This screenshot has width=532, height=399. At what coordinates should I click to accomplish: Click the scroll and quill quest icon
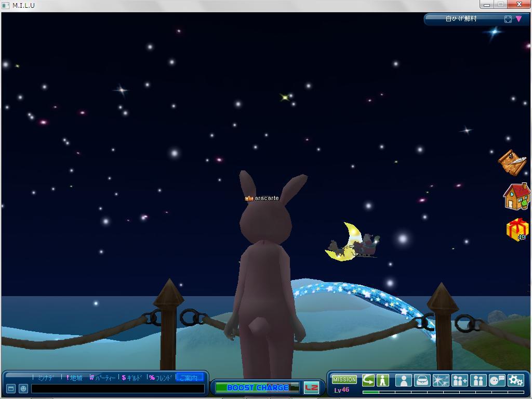pyautogui.click(x=512, y=163)
